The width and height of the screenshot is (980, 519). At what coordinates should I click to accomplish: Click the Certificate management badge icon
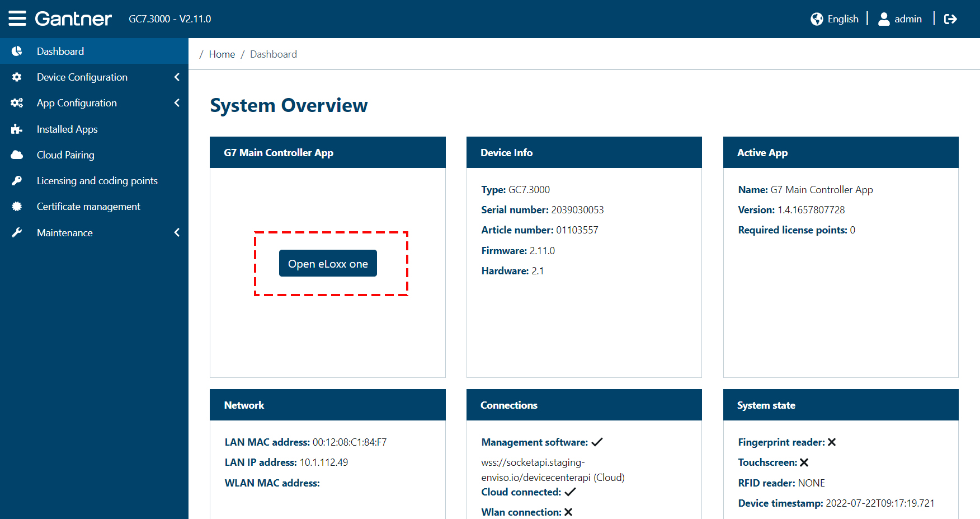[17, 207]
